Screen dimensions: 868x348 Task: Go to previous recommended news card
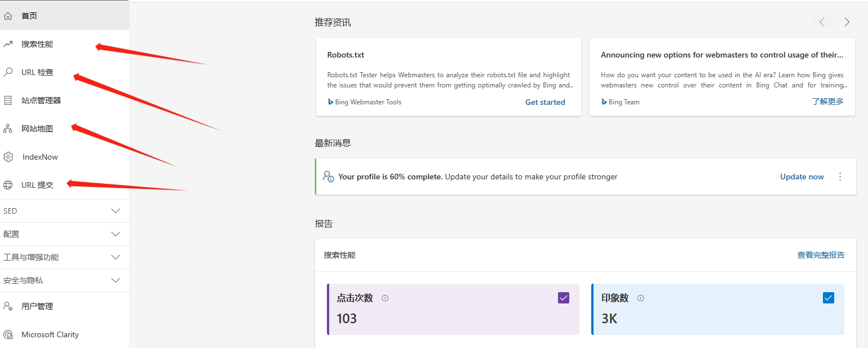click(x=822, y=22)
